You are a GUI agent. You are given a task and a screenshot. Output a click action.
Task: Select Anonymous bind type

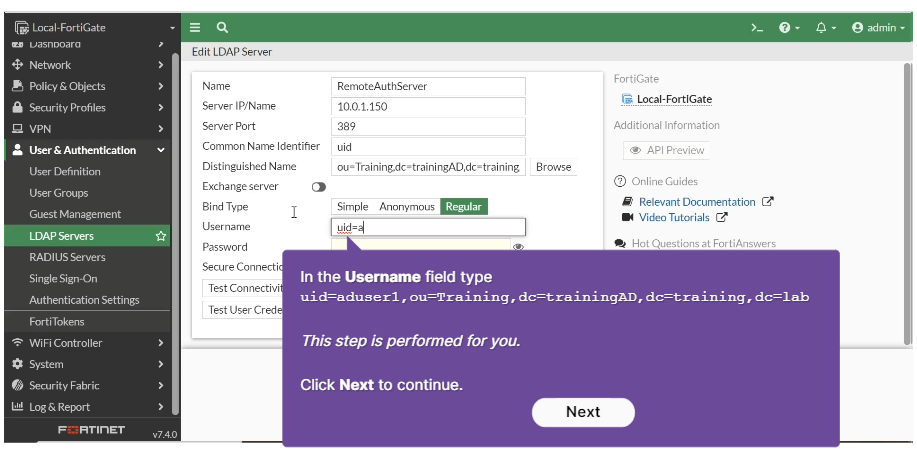(407, 206)
